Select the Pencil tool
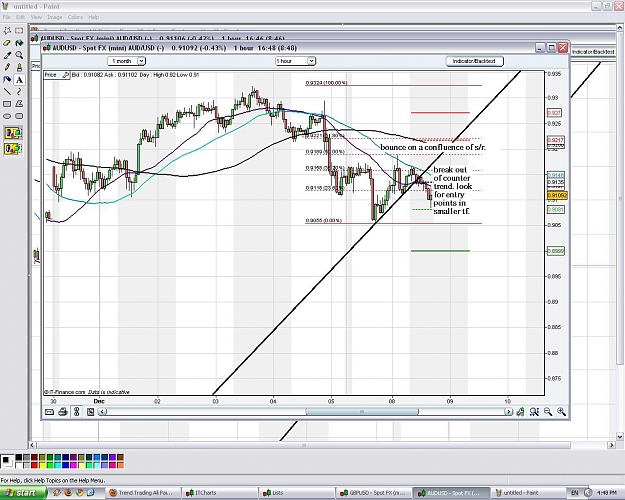Screen dimensions: 625x500 (7, 67)
